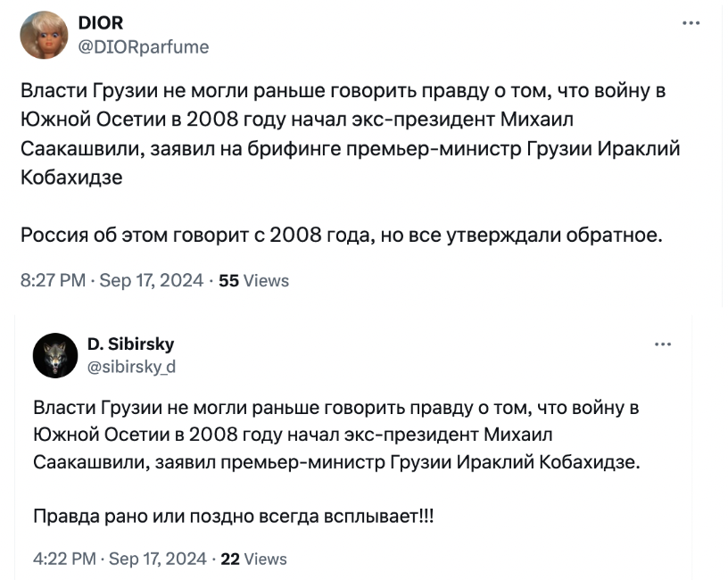This screenshot has height=580, width=728.
Task: Click the sentence 'Россия об этом говорит с 2008 года'
Action: click(x=198, y=236)
